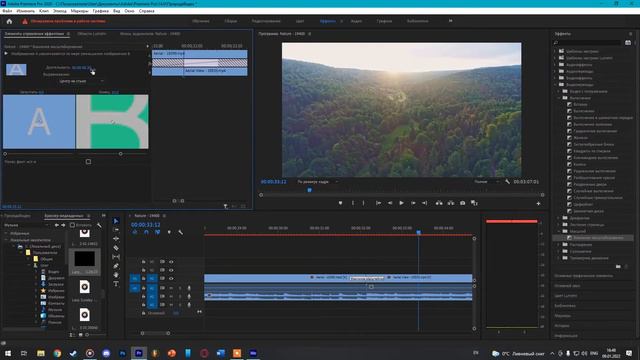Open the 'Клип' menu
Screen dimensions: 640x360
[x=44, y=11]
